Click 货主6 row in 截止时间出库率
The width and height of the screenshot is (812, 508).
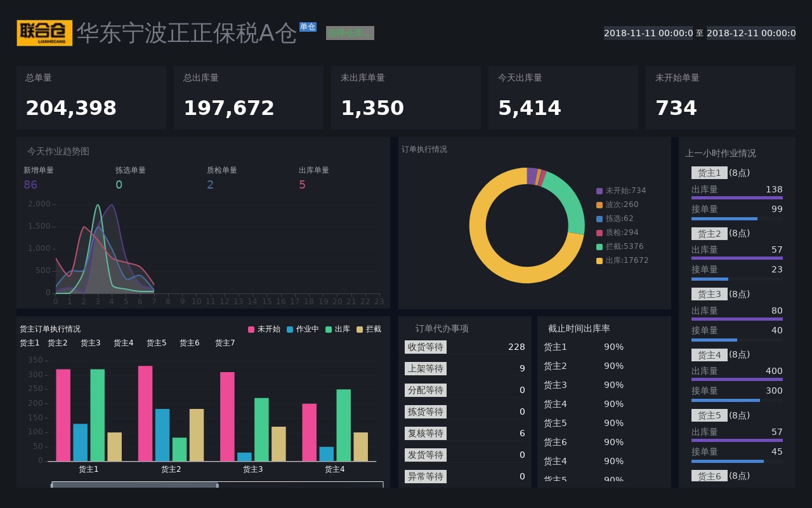(604, 442)
